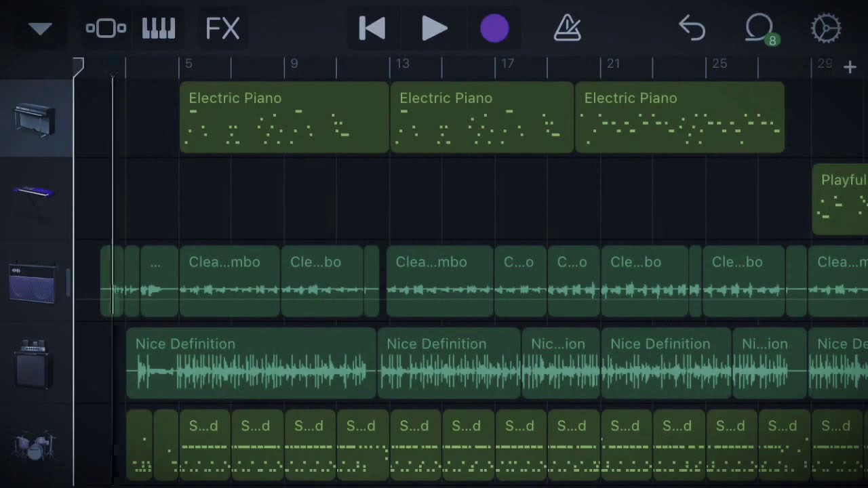
Task: Open the FX panel
Action: coord(222,28)
